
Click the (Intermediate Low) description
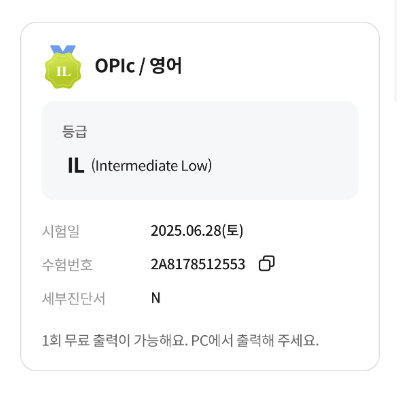(x=152, y=166)
